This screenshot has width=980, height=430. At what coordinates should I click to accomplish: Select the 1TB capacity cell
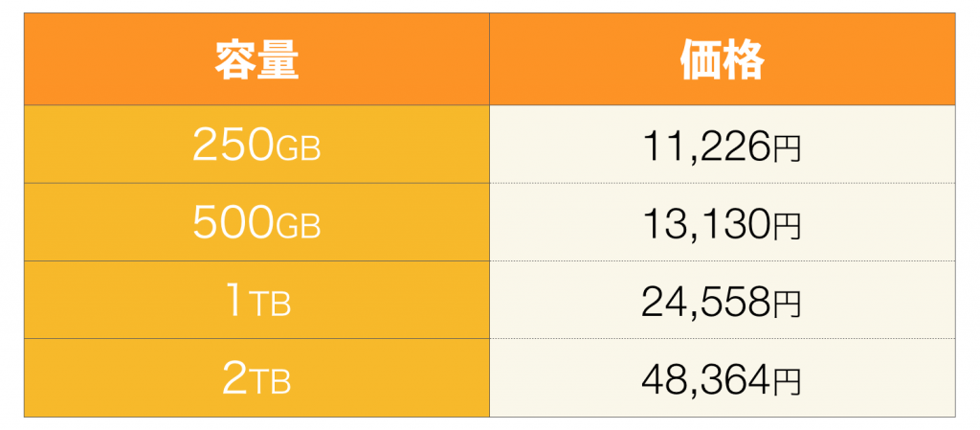256,300
